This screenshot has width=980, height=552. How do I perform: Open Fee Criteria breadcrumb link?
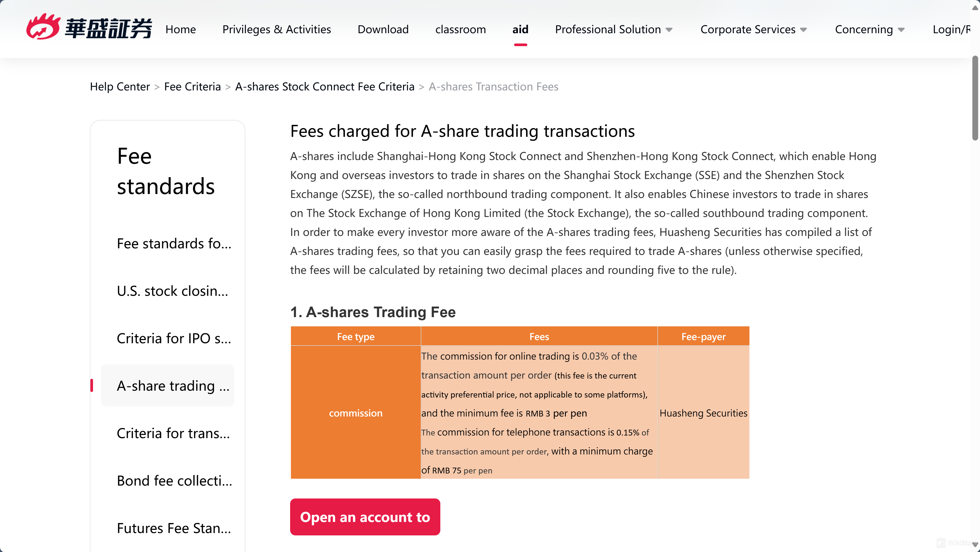[x=192, y=86]
